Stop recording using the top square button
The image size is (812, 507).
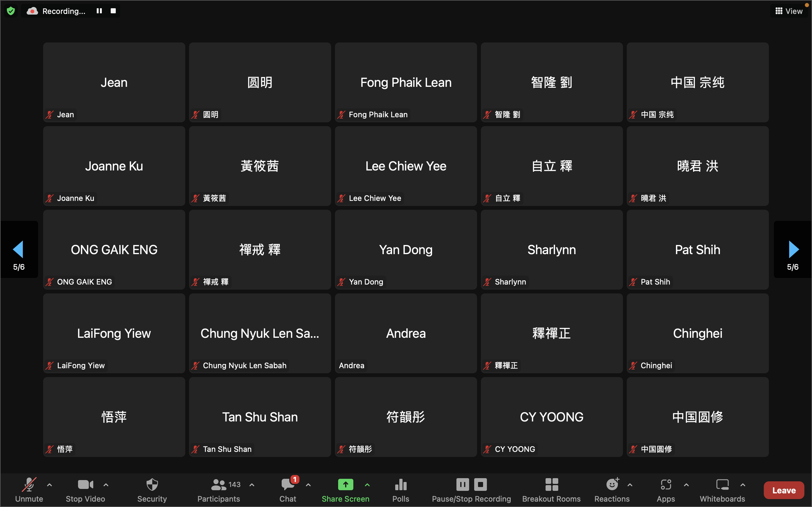click(x=114, y=11)
